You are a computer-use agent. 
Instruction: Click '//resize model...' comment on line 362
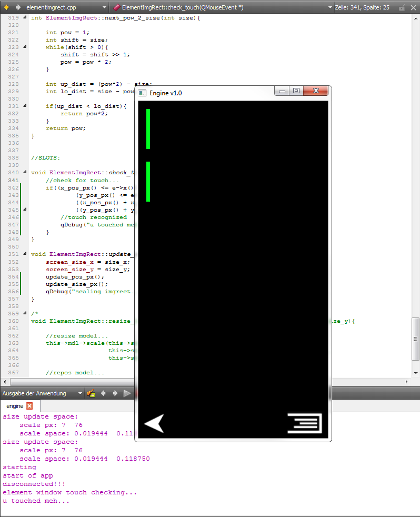point(77,336)
